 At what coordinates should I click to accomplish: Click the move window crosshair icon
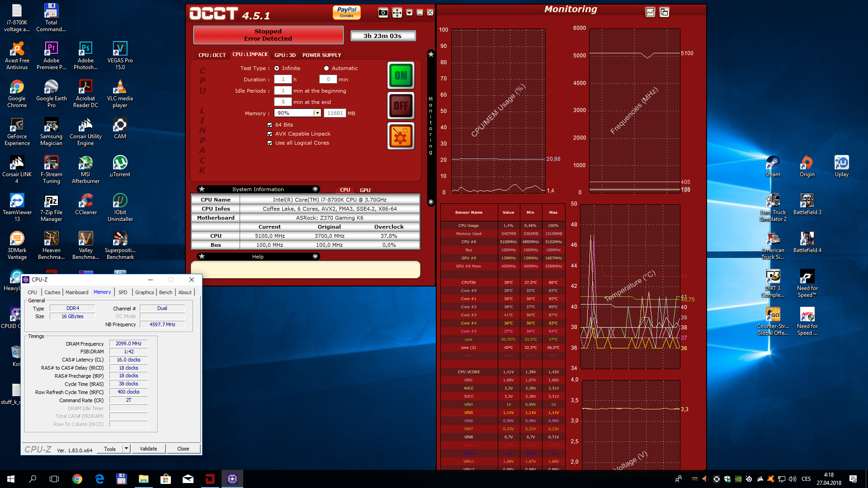(397, 13)
